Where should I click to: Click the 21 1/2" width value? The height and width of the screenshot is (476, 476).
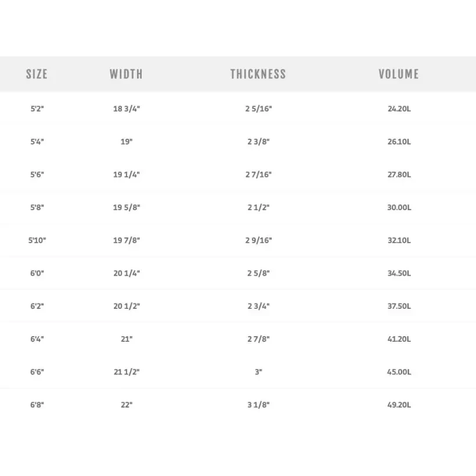point(127,372)
